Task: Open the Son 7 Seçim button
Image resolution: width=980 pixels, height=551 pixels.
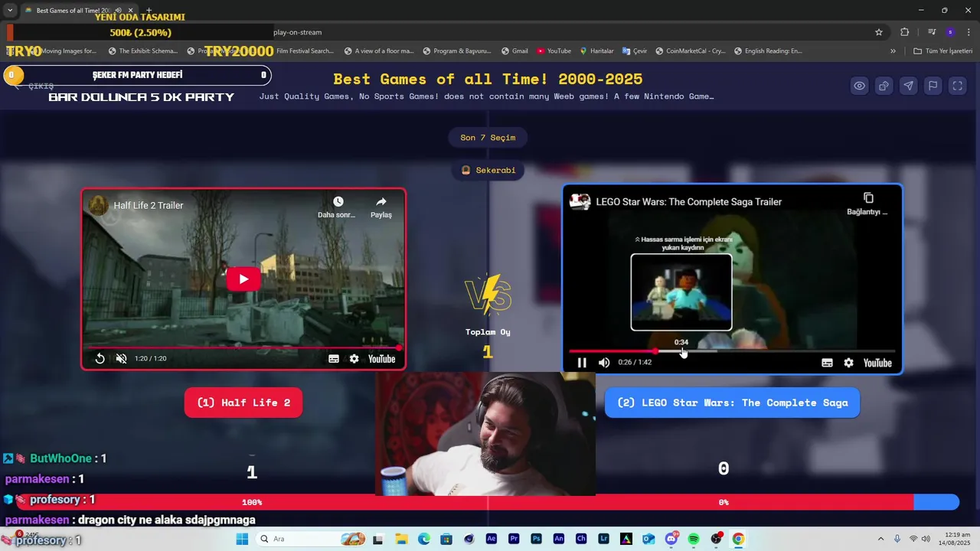Action: [x=488, y=138]
